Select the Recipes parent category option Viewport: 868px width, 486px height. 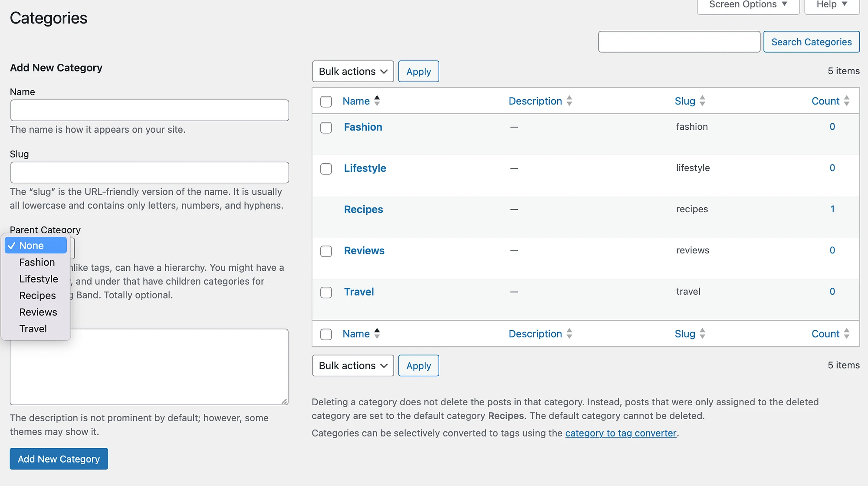[37, 295]
